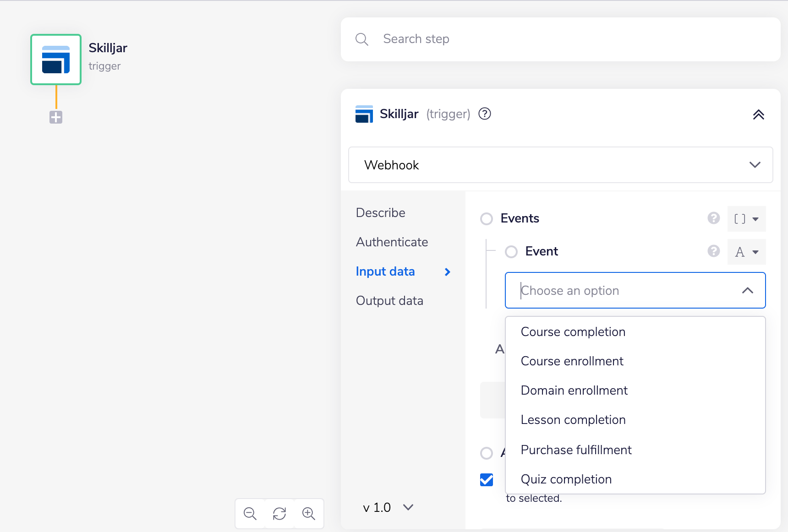Click the Events field label
The image size is (788, 532).
click(x=520, y=218)
